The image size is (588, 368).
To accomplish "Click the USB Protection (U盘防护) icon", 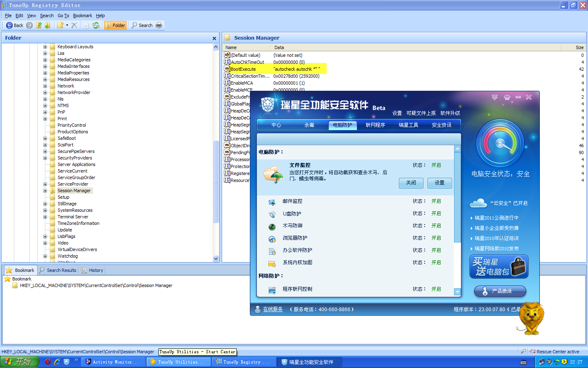I will coord(272,214).
